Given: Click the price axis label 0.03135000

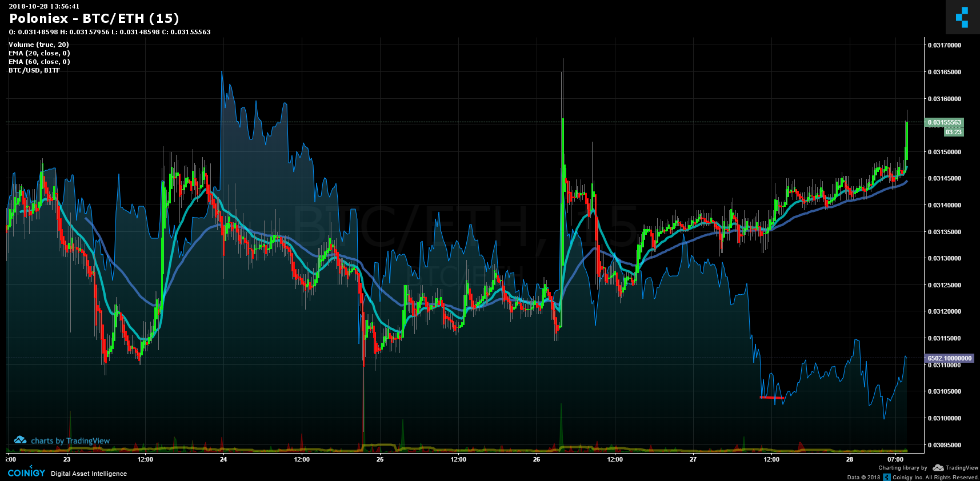Looking at the screenshot, I should [x=945, y=232].
